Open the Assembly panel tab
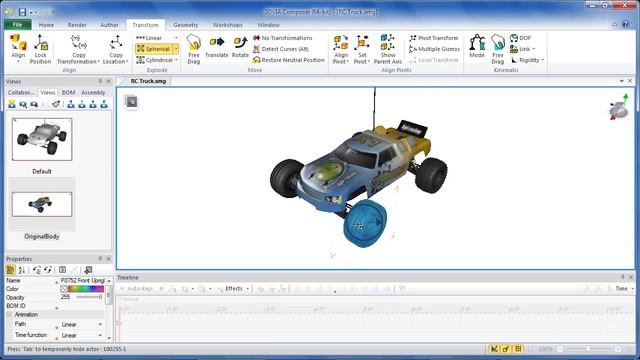 [93, 93]
